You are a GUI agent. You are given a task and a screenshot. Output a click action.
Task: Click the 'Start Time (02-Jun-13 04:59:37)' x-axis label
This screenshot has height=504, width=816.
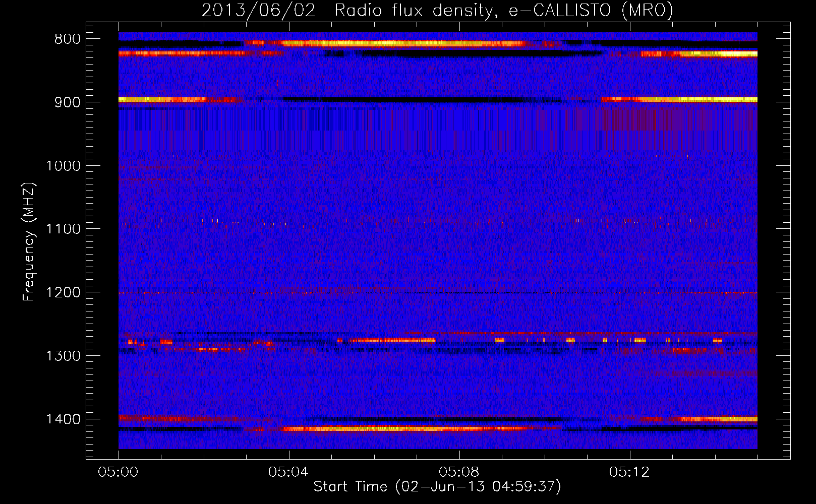tap(437, 487)
